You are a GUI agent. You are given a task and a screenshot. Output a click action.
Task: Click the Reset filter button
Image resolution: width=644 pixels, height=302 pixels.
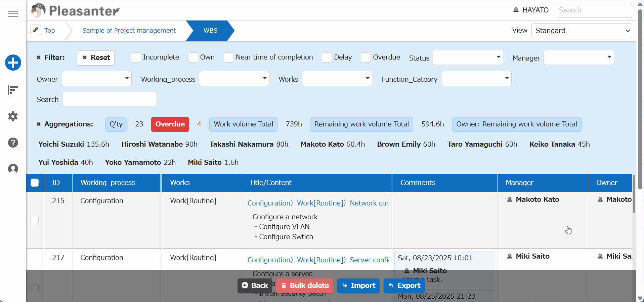click(x=96, y=58)
